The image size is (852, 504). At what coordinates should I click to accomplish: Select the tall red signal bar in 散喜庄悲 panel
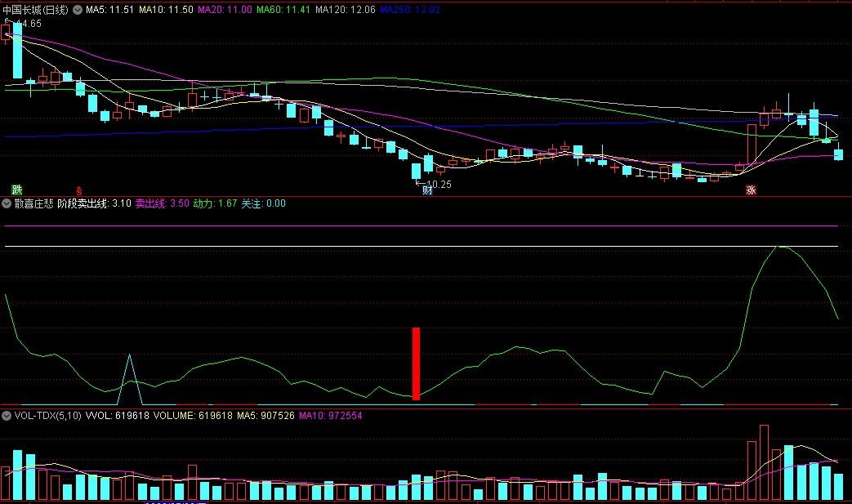(417, 364)
